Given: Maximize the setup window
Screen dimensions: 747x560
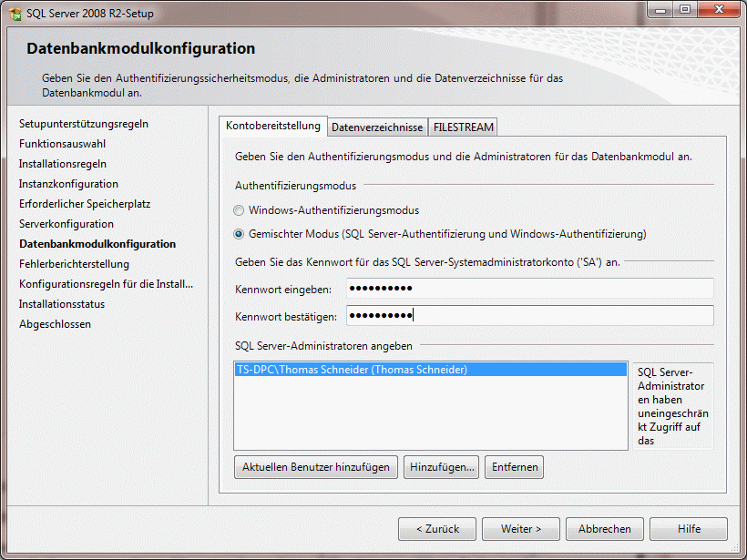Looking at the screenshot, I should [685, 9].
